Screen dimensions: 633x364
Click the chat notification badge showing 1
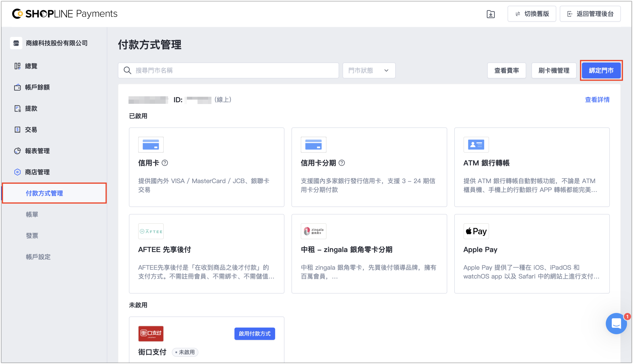[x=627, y=317]
